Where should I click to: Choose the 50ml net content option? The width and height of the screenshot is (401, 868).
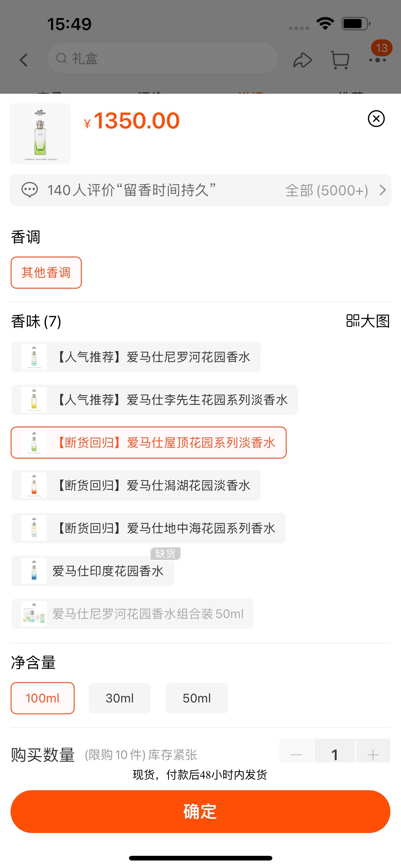pyautogui.click(x=197, y=698)
